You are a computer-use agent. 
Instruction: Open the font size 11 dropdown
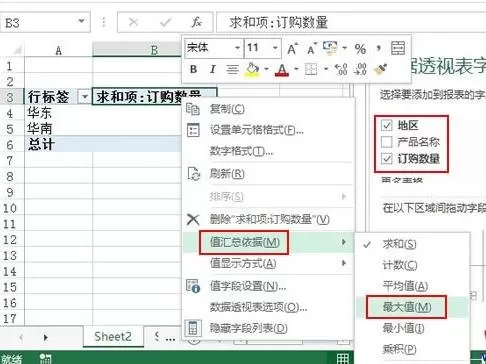[275, 48]
